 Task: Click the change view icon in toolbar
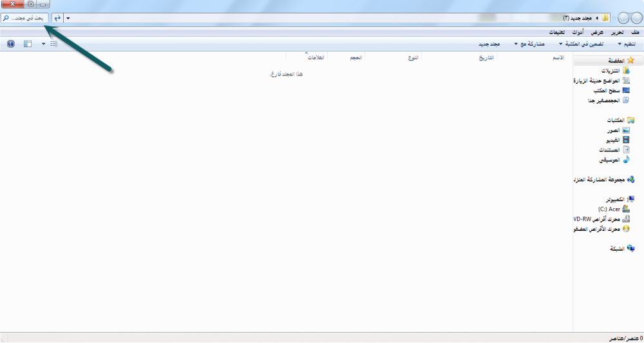click(x=53, y=44)
